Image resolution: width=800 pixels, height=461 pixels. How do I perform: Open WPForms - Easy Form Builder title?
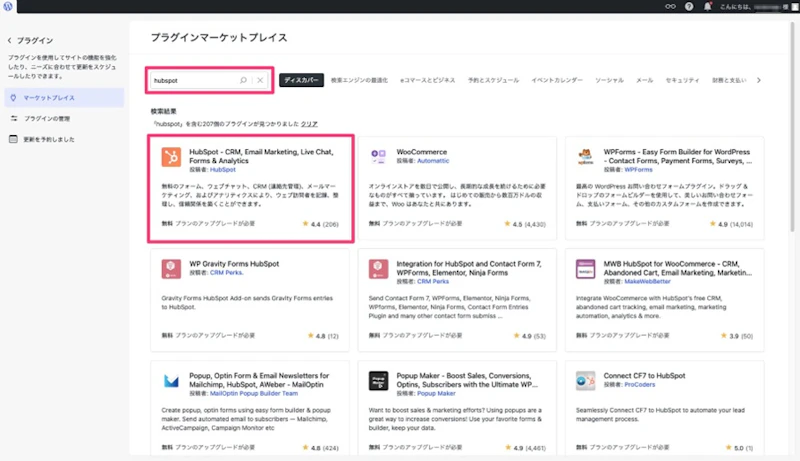pos(678,156)
